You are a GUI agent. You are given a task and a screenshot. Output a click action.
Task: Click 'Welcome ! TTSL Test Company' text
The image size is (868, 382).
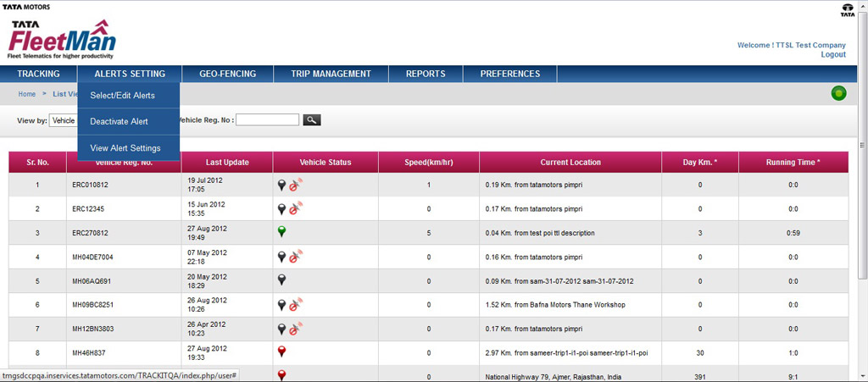(x=792, y=46)
